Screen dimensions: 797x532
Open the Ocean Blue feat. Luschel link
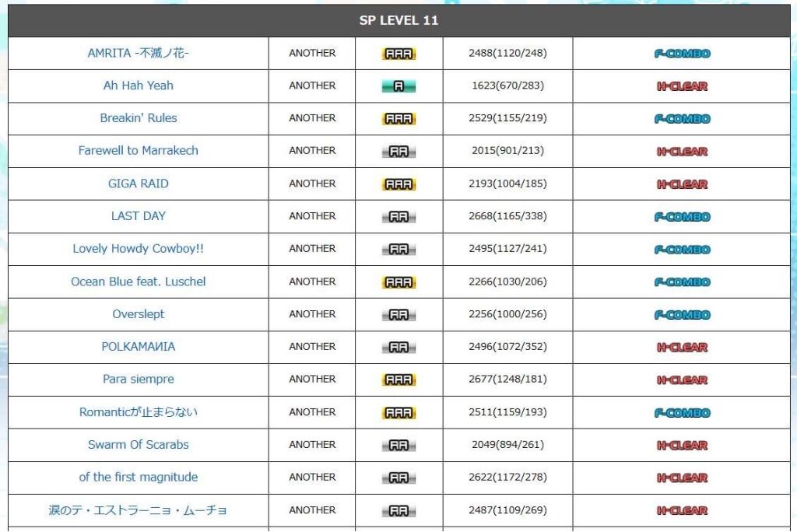tap(139, 282)
